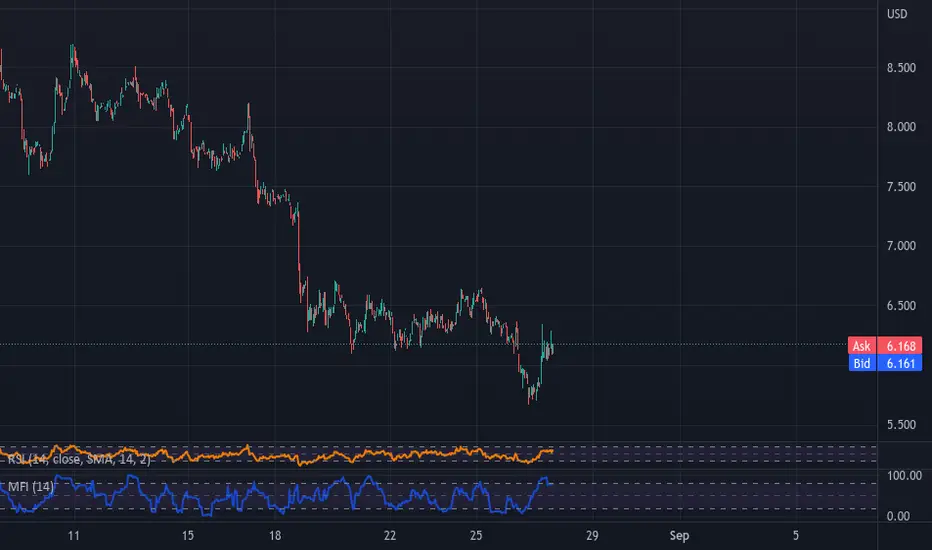
Task: Click date label 5 on time axis
Action: [x=796, y=536]
